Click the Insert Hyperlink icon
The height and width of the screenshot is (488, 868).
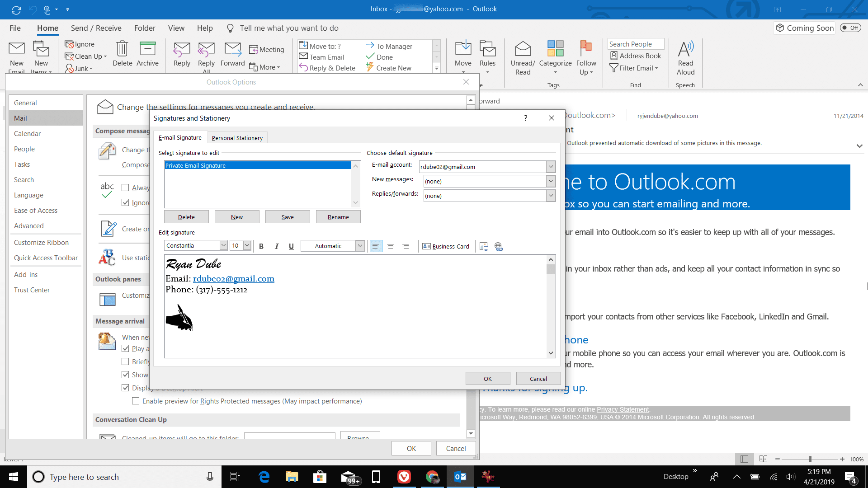(498, 245)
